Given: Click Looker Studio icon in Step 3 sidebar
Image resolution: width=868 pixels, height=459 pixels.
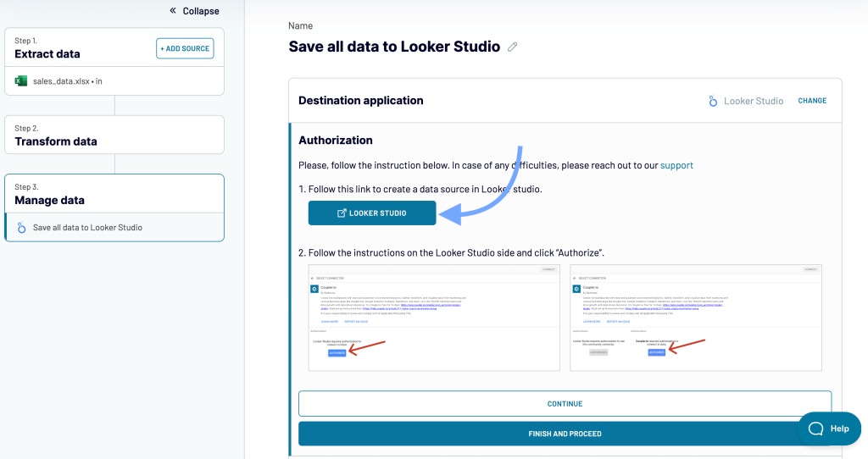Looking at the screenshot, I should (x=21, y=228).
